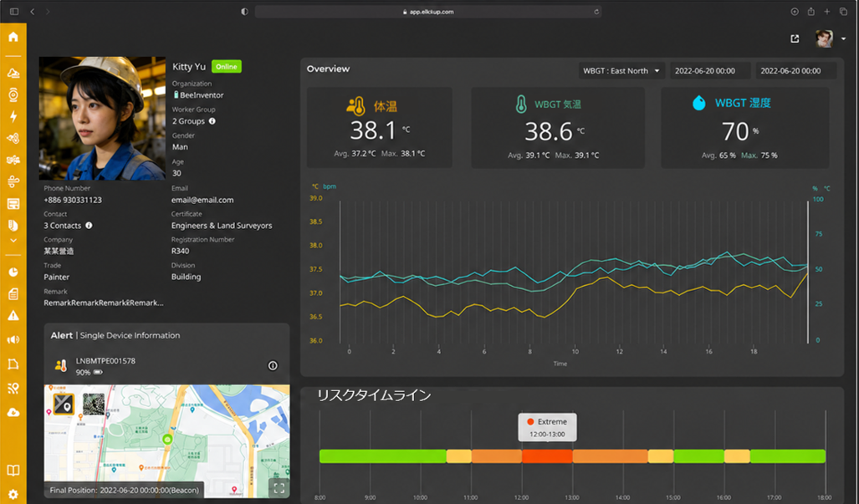Open the megaphone announcements sidebar icon
Screen dimensions: 859x504
(13, 340)
